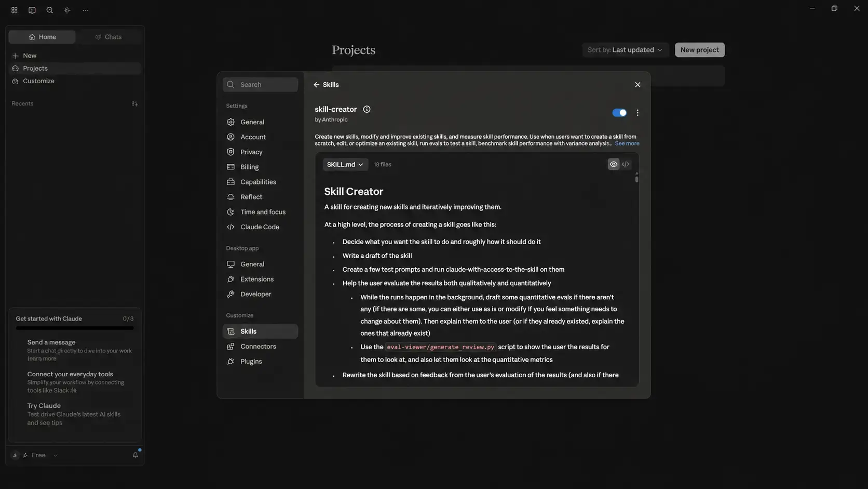
Task: Open the SKILL.md file dropdown
Action: 345,165
